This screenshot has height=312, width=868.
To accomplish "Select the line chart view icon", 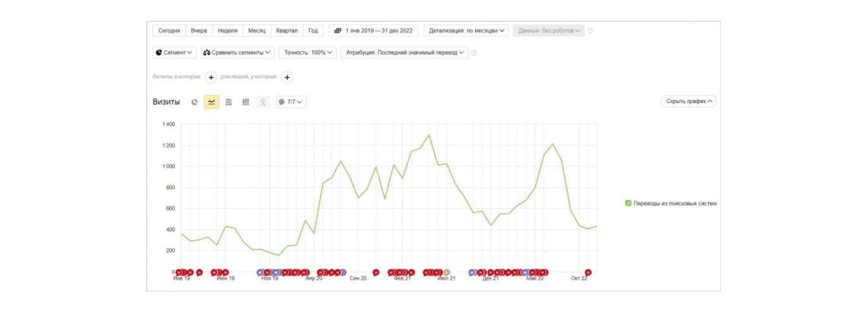I will [x=211, y=102].
